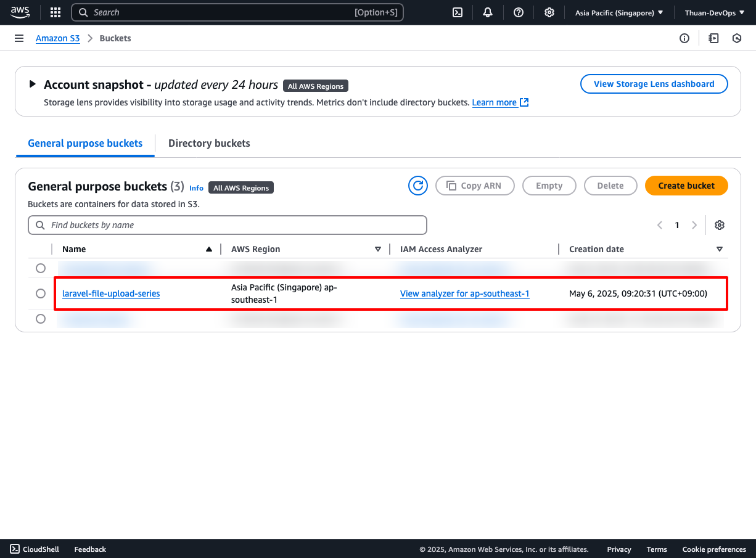The image size is (756, 558).
Task: Toggle the side navigation hamburger menu
Action: (19, 38)
